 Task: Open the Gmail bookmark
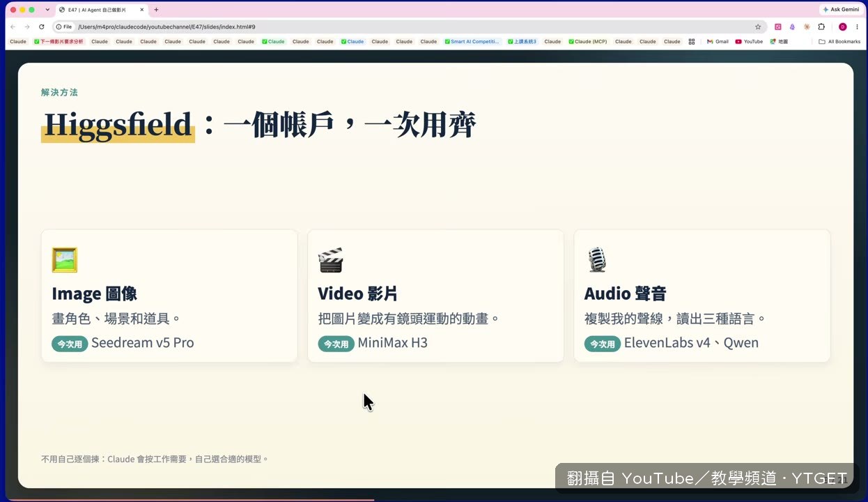[718, 41]
